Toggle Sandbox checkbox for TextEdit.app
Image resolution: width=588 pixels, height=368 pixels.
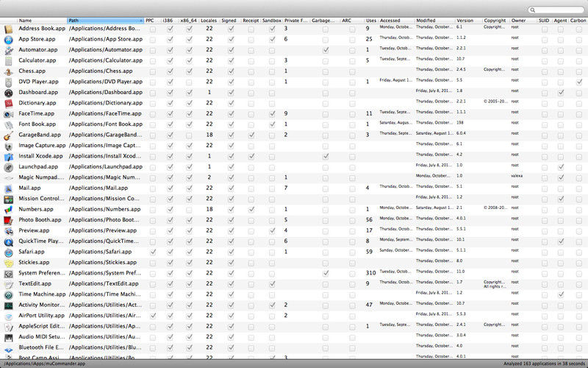pos(272,284)
